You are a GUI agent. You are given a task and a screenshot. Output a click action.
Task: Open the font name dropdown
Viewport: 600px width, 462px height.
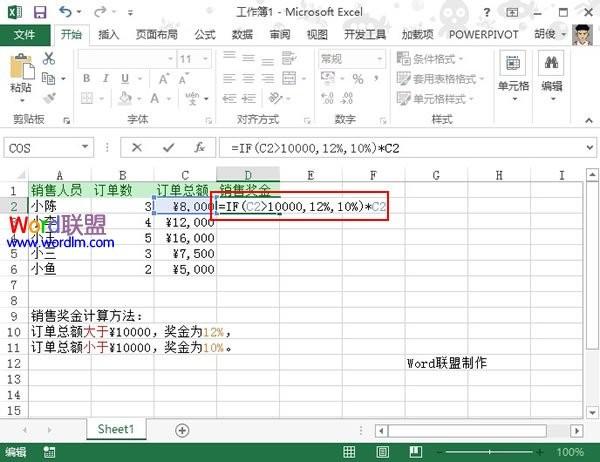pos(170,59)
